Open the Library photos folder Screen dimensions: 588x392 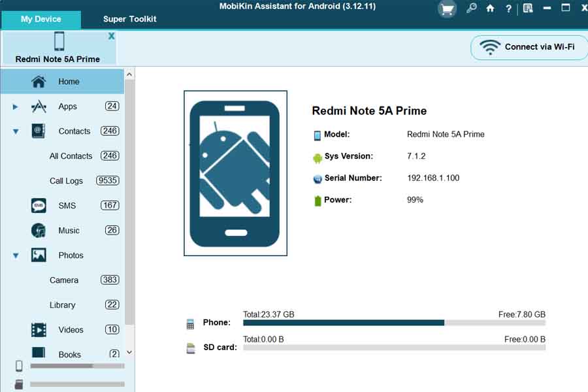62,305
